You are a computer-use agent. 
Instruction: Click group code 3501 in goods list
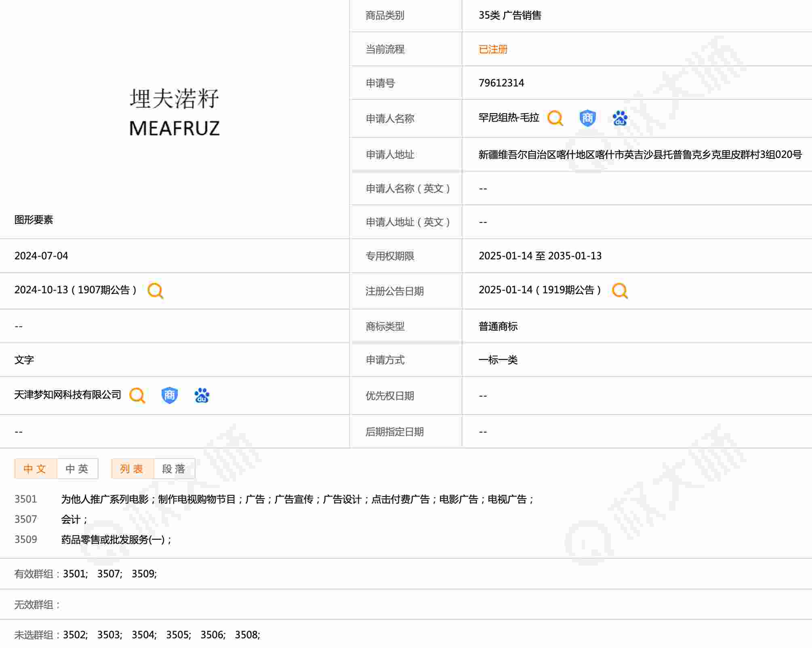(25, 499)
